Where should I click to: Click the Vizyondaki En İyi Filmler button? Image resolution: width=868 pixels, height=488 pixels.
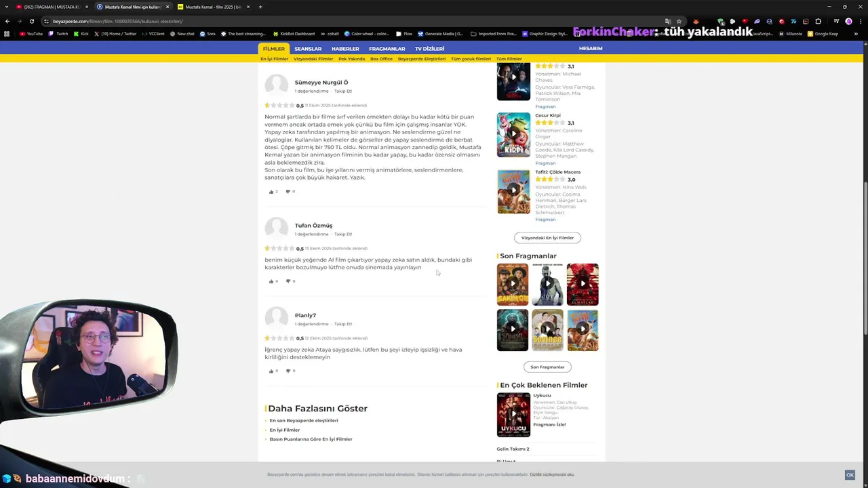point(547,238)
